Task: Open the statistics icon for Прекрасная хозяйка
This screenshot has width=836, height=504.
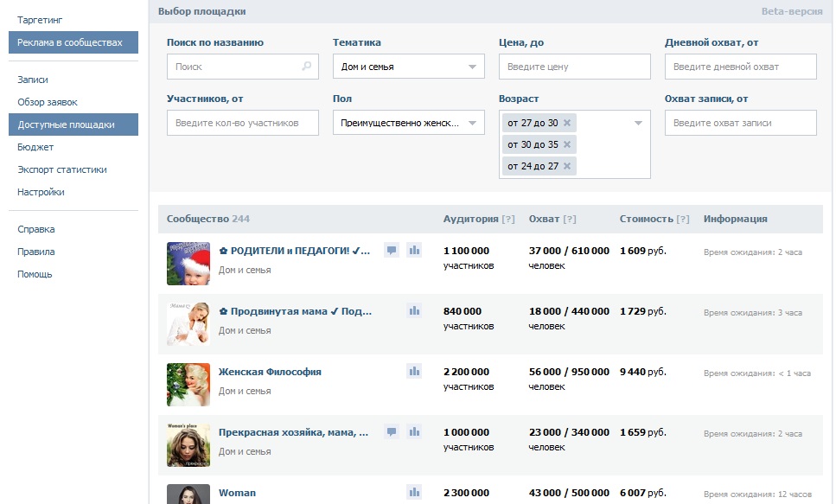Action: 414,431
